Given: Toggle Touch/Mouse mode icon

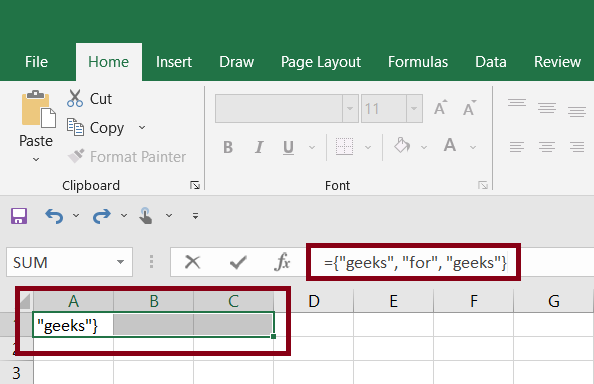Looking at the screenshot, I should point(146,216).
